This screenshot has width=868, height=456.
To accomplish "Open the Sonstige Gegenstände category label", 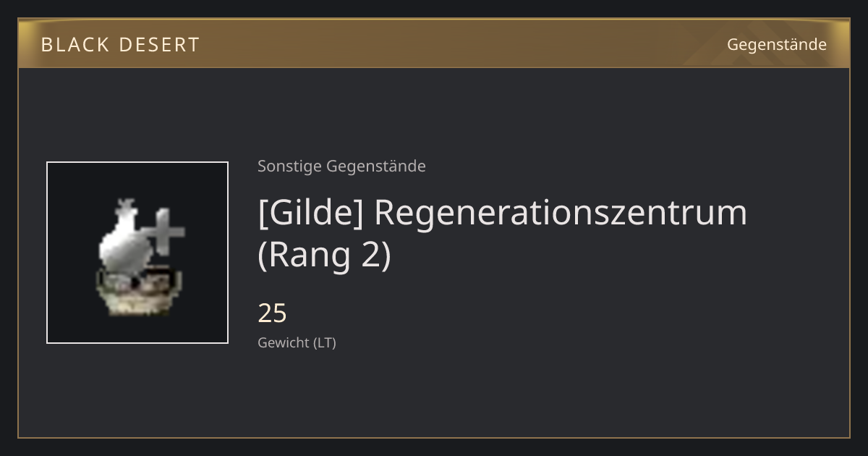I will coord(341,166).
